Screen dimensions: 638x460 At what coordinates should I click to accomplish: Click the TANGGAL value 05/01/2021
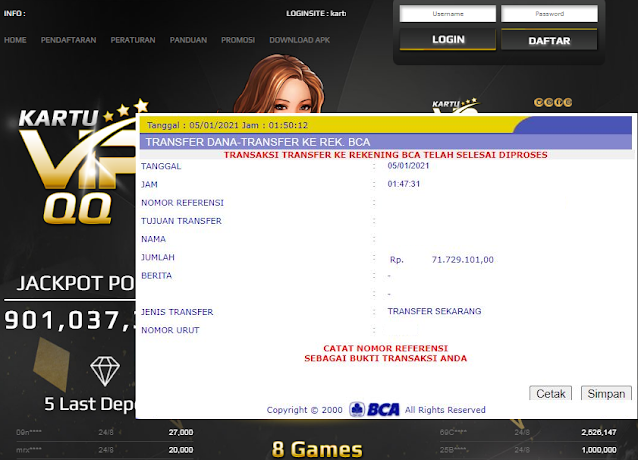[408, 166]
